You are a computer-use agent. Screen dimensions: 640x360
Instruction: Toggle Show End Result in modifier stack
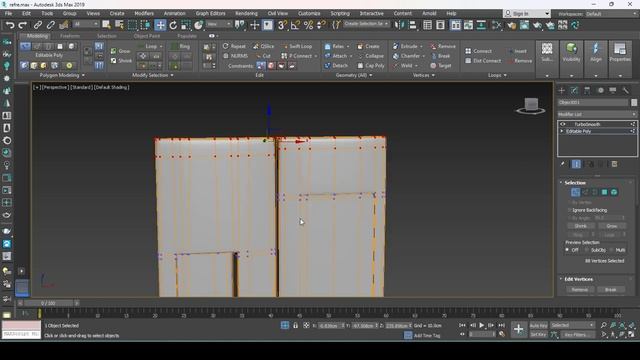(x=576, y=164)
